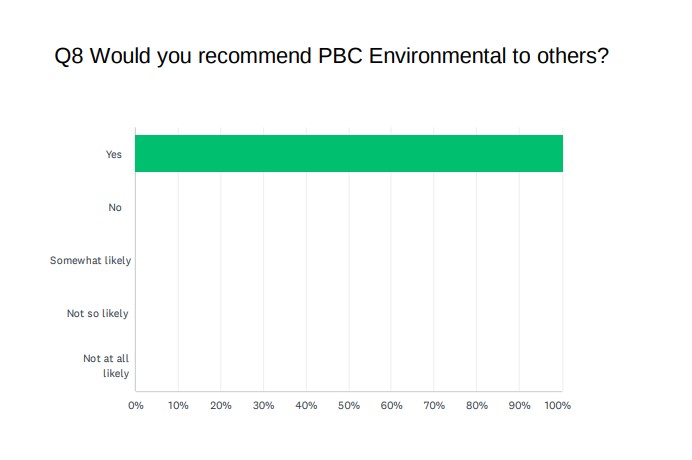Select the No answer label
692x460 pixels.
pyautogui.click(x=115, y=207)
